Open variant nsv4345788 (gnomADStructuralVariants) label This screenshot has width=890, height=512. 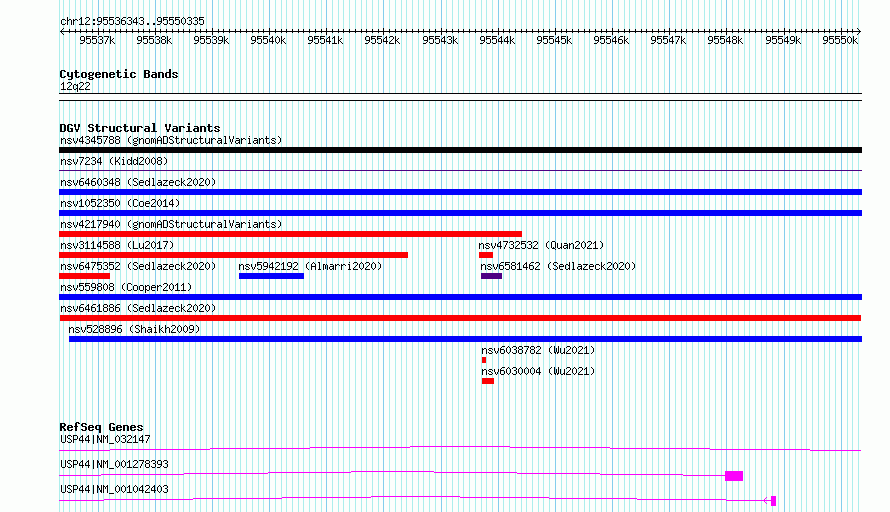(x=171, y=140)
